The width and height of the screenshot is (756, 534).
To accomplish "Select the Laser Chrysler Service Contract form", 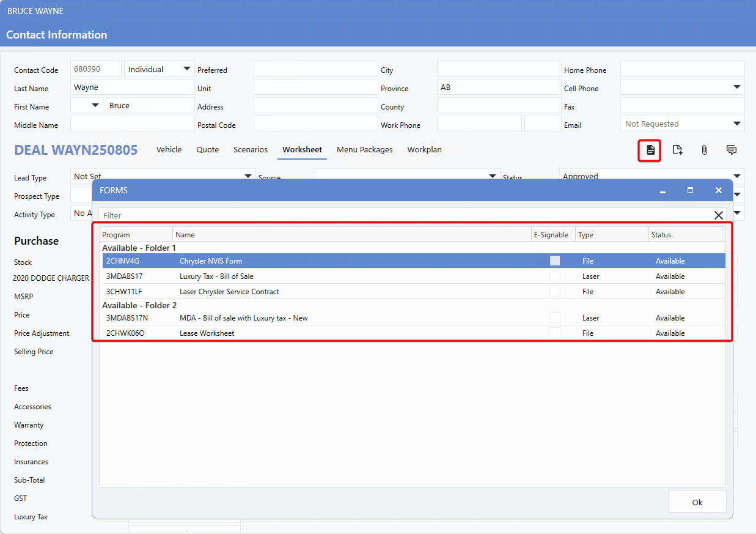I will tap(229, 292).
